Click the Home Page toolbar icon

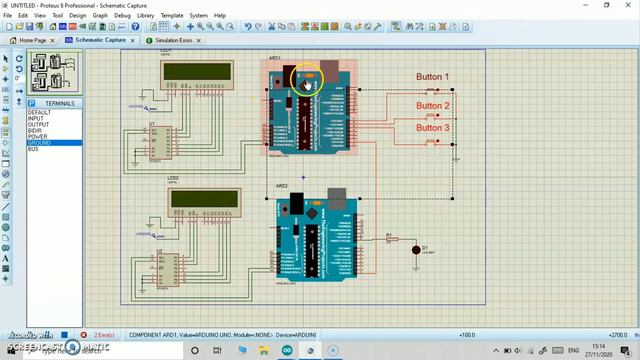[x=53, y=27]
